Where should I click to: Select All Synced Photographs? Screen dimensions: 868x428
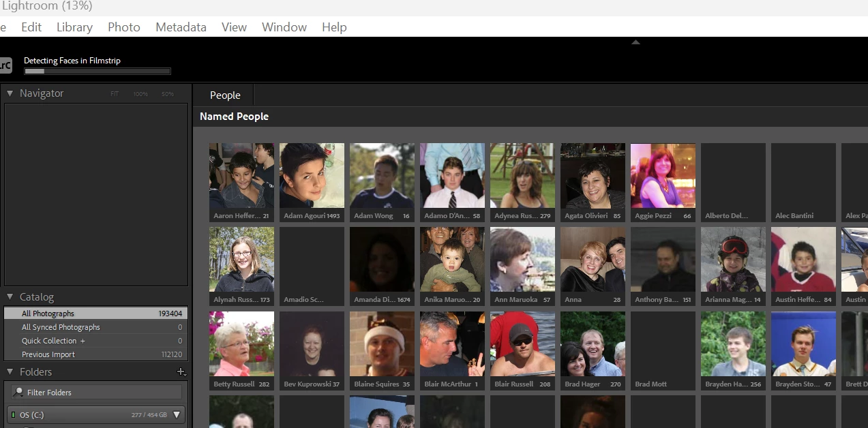tap(95, 327)
